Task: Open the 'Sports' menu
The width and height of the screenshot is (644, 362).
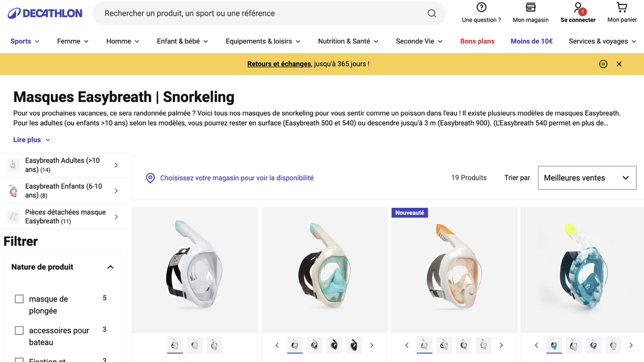Action: 25,41
